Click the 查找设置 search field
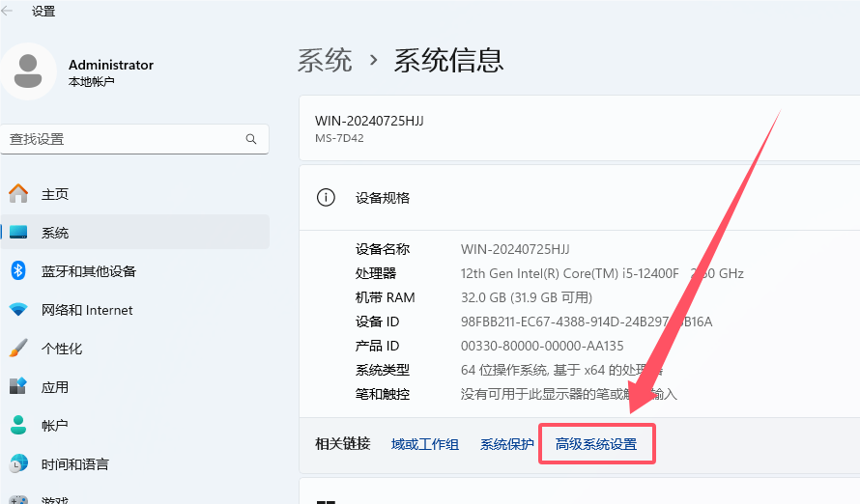Viewport: 860px width, 504px height. (134, 139)
